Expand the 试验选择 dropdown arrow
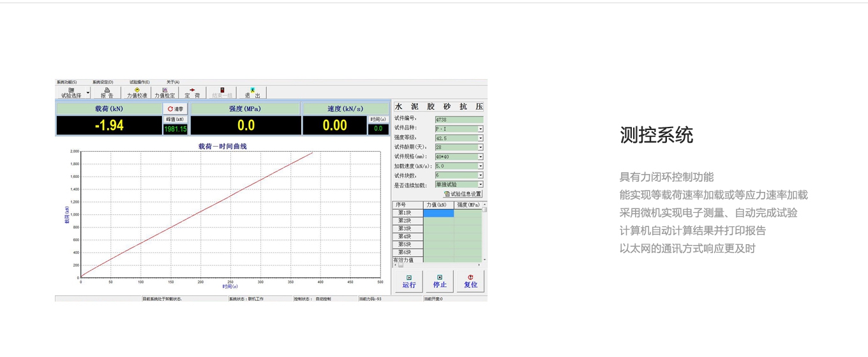The width and height of the screenshot is (868, 357). coord(88,94)
